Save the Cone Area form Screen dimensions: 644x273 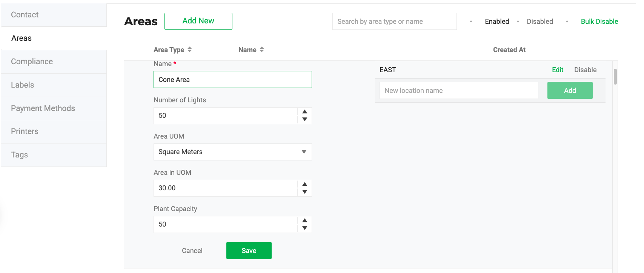pyautogui.click(x=249, y=251)
